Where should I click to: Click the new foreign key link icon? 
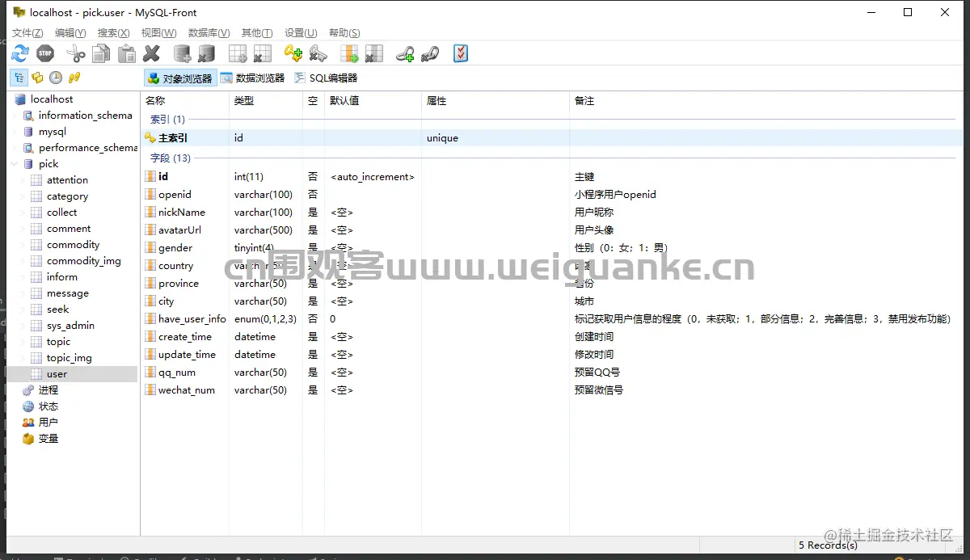pyautogui.click(x=405, y=54)
